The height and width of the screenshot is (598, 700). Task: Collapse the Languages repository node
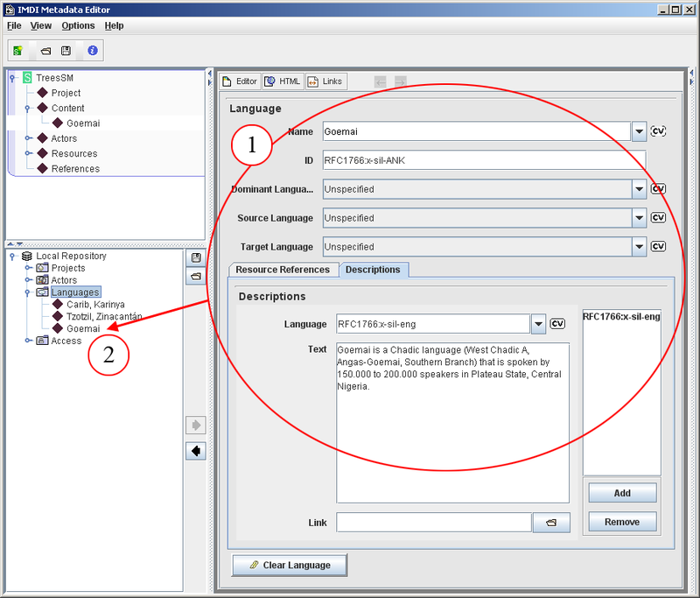pyautogui.click(x=28, y=292)
